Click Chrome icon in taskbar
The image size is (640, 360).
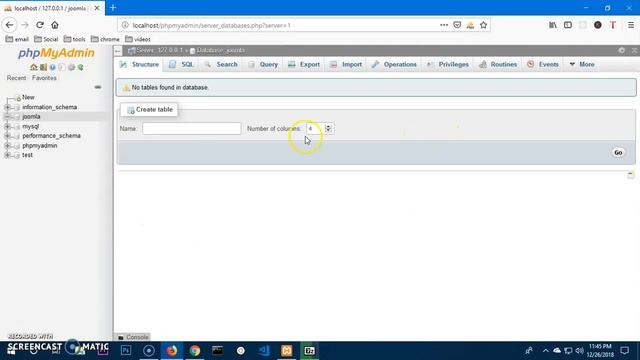point(195,351)
